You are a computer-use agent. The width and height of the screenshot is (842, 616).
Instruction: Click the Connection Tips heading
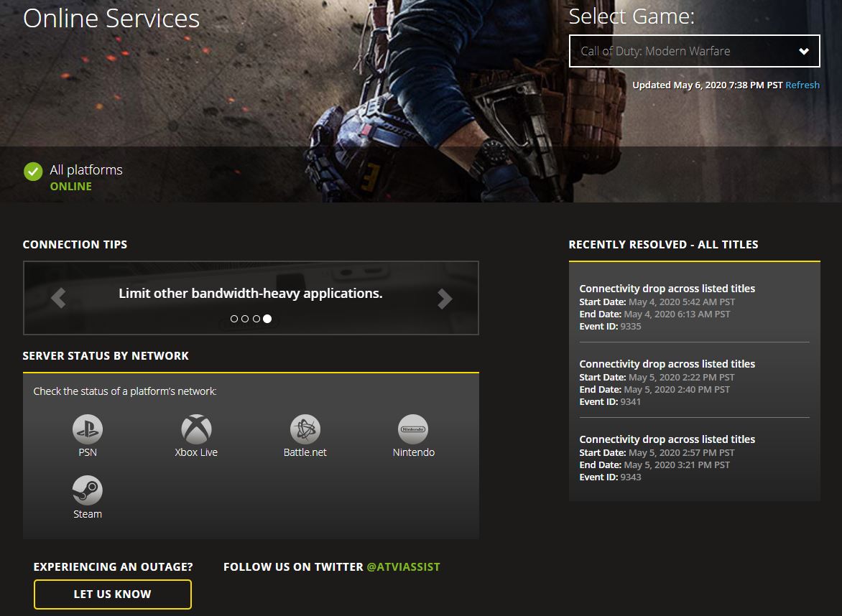click(x=75, y=244)
